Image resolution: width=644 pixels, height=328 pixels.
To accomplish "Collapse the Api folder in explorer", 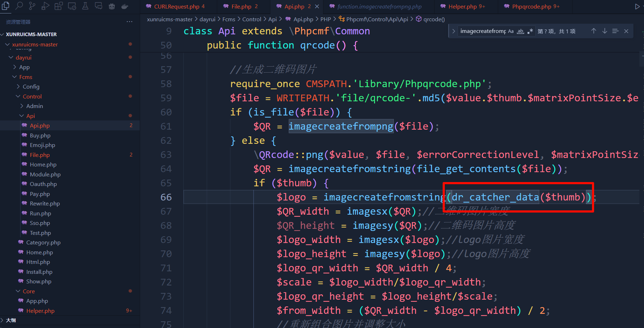I will pyautogui.click(x=30, y=116).
